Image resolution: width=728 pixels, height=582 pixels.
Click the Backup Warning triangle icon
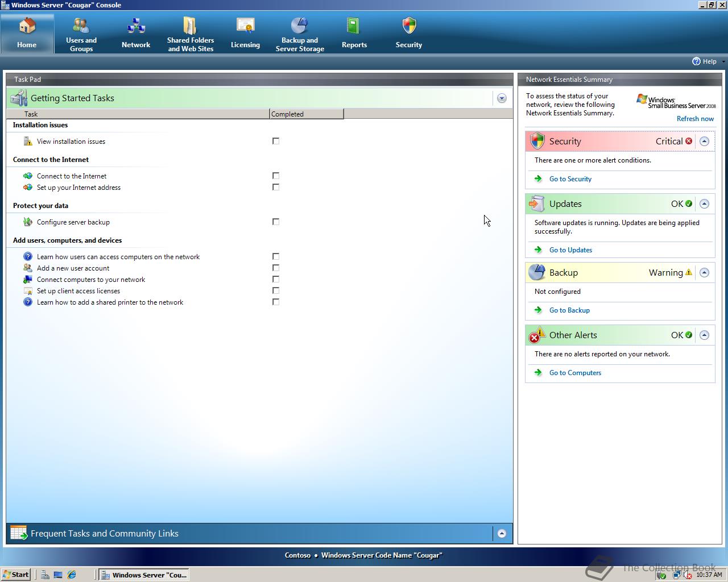click(x=689, y=272)
